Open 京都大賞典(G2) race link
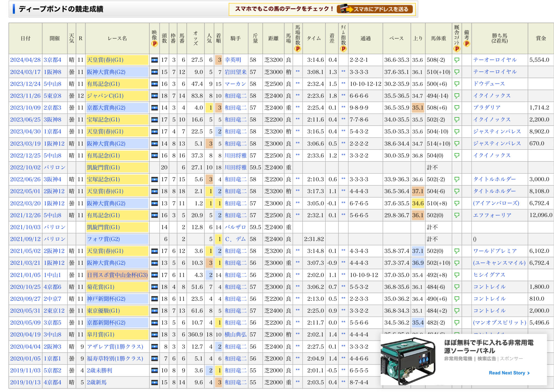554x392 pixels. pos(106,108)
